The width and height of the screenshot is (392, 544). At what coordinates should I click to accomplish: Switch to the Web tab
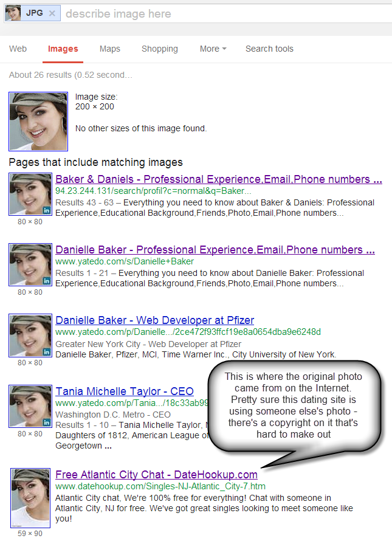pyautogui.click(x=18, y=49)
